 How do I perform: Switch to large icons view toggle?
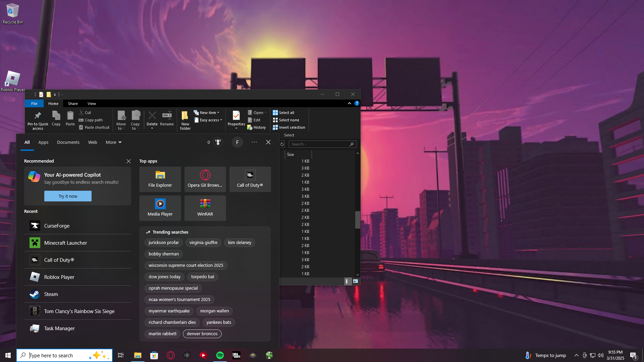[x=356, y=281]
